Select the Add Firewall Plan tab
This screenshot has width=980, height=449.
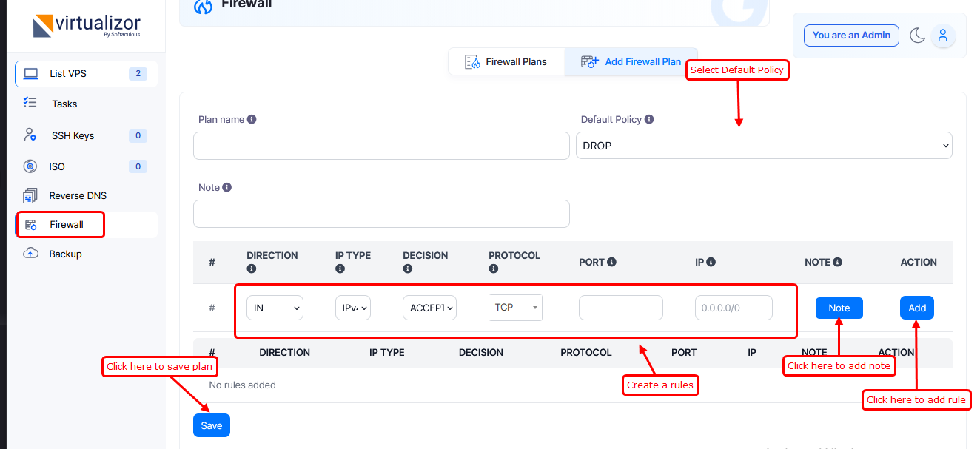[631, 61]
